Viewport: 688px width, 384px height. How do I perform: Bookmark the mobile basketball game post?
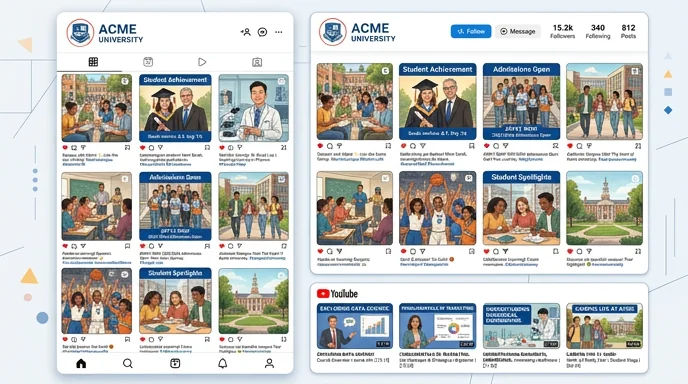click(x=127, y=340)
